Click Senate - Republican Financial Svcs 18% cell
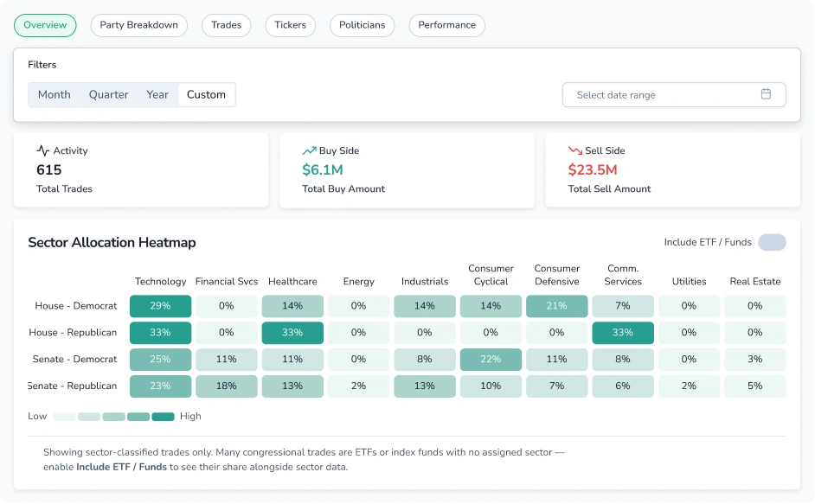This screenshot has height=504, width=815. coord(226,386)
